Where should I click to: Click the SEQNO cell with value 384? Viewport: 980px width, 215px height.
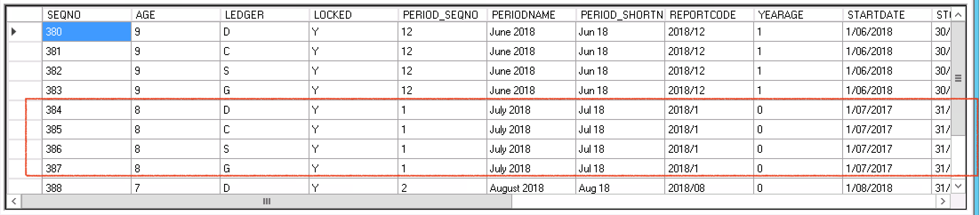tap(87, 110)
